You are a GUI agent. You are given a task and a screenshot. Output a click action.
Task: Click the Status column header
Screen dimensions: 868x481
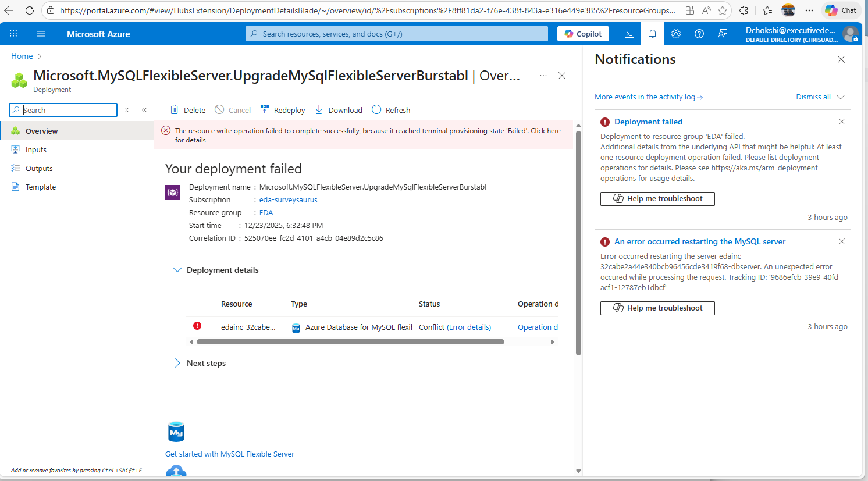click(429, 304)
